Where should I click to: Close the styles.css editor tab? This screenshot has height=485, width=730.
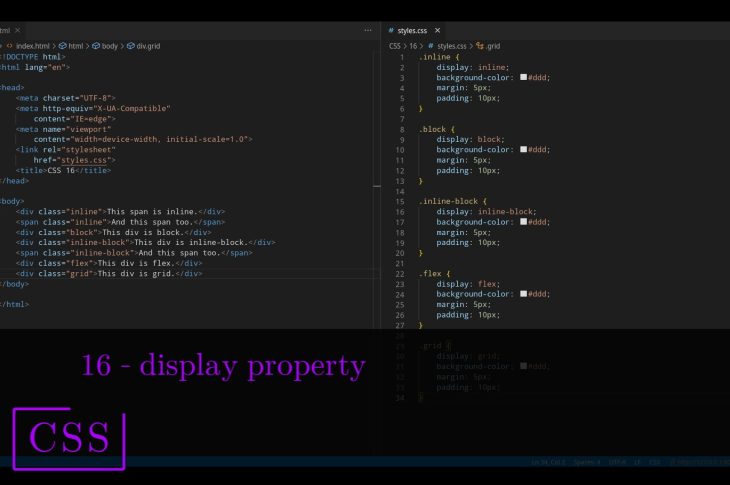coord(437,31)
